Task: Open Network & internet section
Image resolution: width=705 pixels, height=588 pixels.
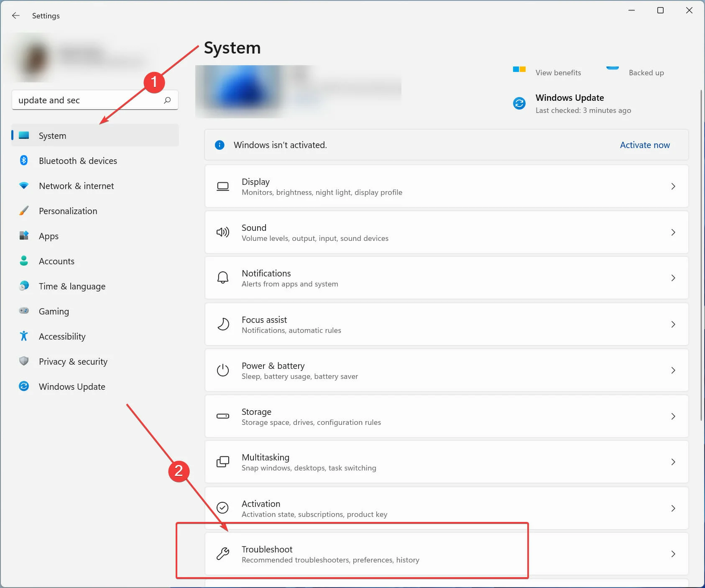Action: pyautogui.click(x=95, y=186)
